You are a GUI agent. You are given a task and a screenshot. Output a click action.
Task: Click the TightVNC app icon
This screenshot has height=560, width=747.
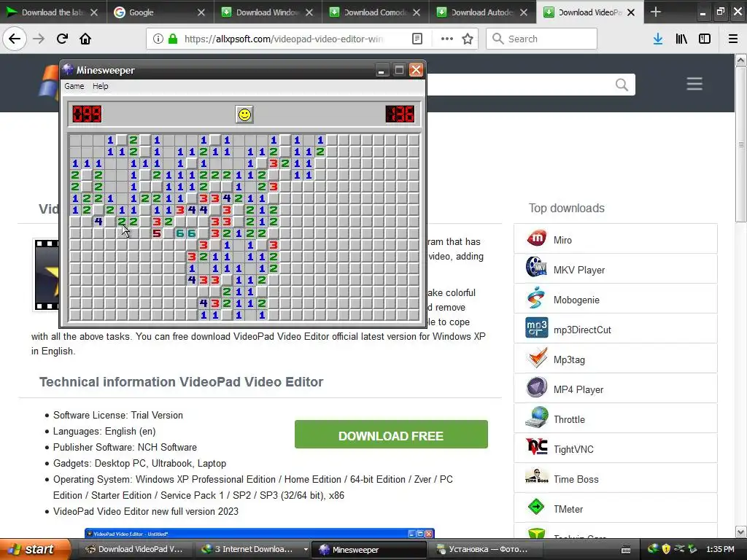tap(536, 447)
